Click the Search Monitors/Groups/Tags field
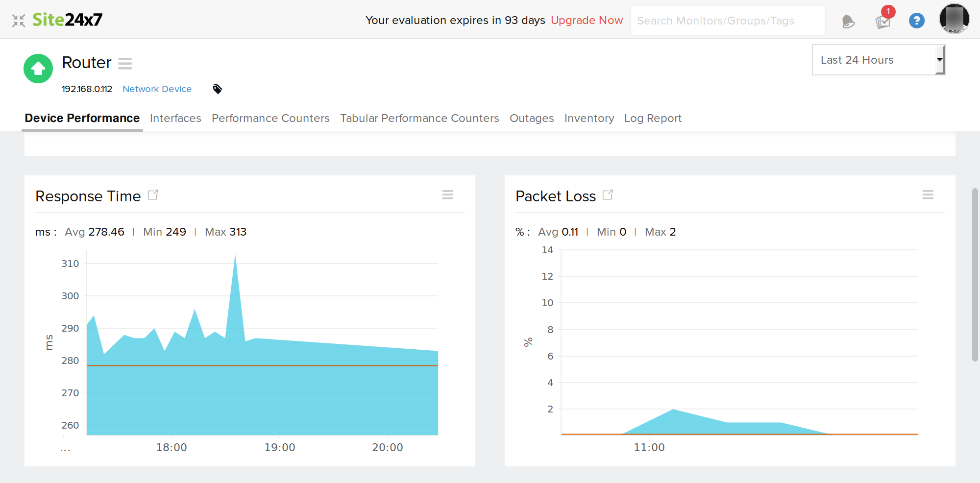 [728, 21]
